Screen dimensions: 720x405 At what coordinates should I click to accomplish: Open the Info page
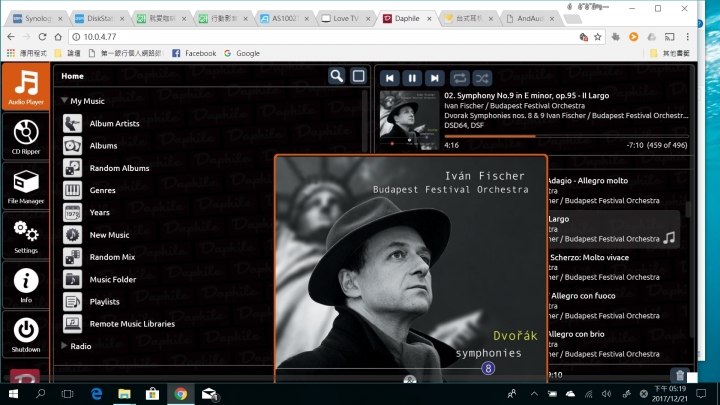click(26, 285)
